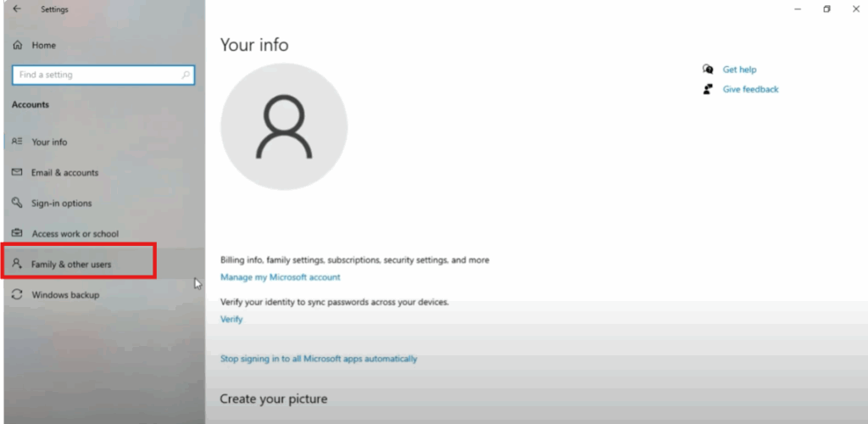Go to Sign-in options

[x=61, y=204]
